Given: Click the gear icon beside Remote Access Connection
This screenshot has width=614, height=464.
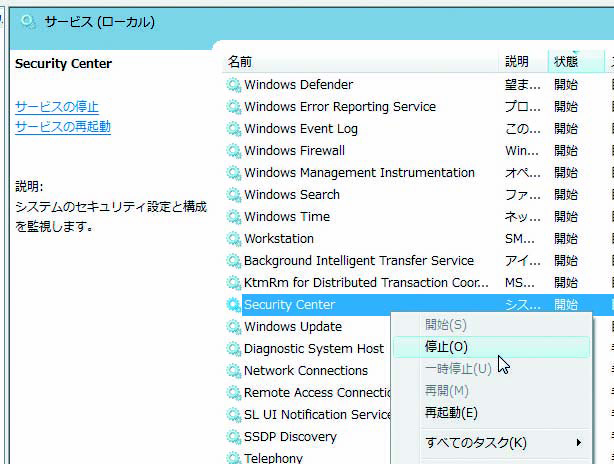Looking at the screenshot, I should [x=233, y=392].
